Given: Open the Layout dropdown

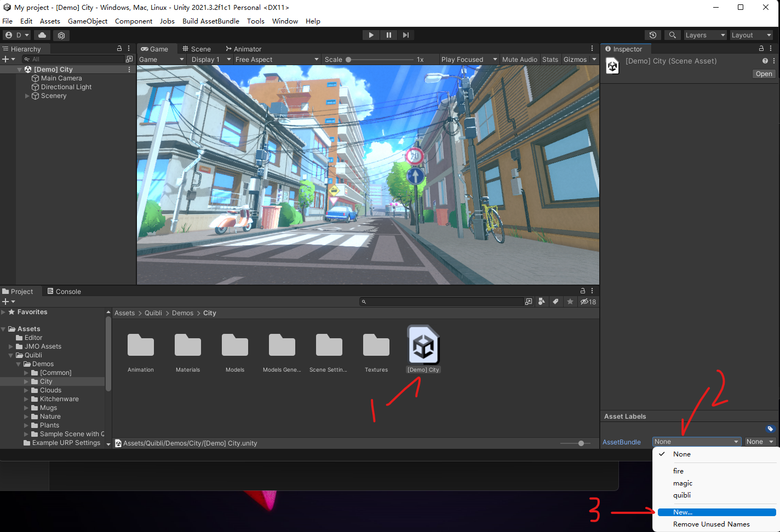Looking at the screenshot, I should (x=751, y=35).
